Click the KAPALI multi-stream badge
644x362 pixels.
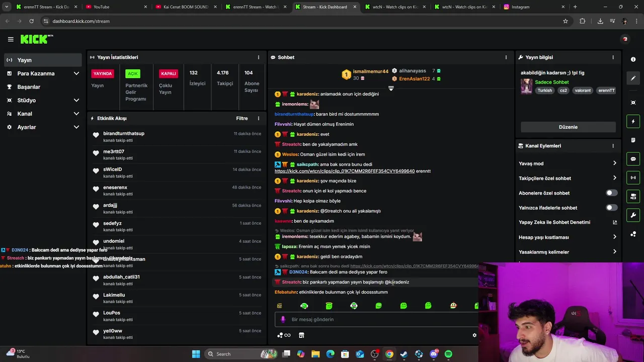(169, 73)
